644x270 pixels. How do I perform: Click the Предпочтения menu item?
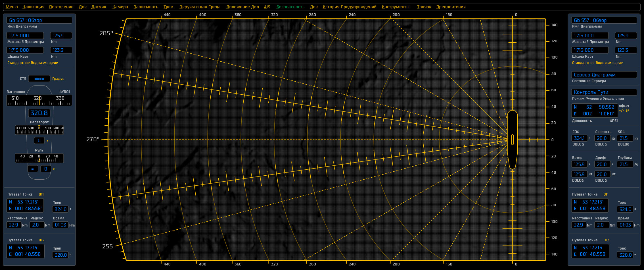451,7
